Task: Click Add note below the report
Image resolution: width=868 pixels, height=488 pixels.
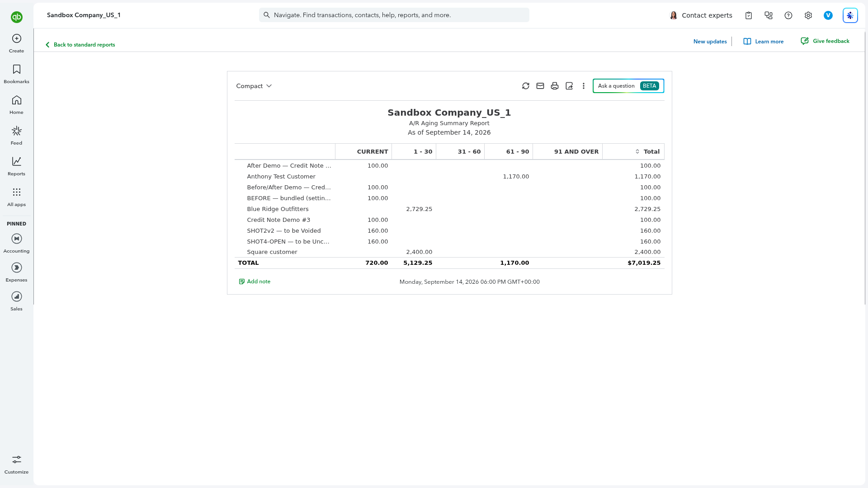Action: tap(255, 282)
